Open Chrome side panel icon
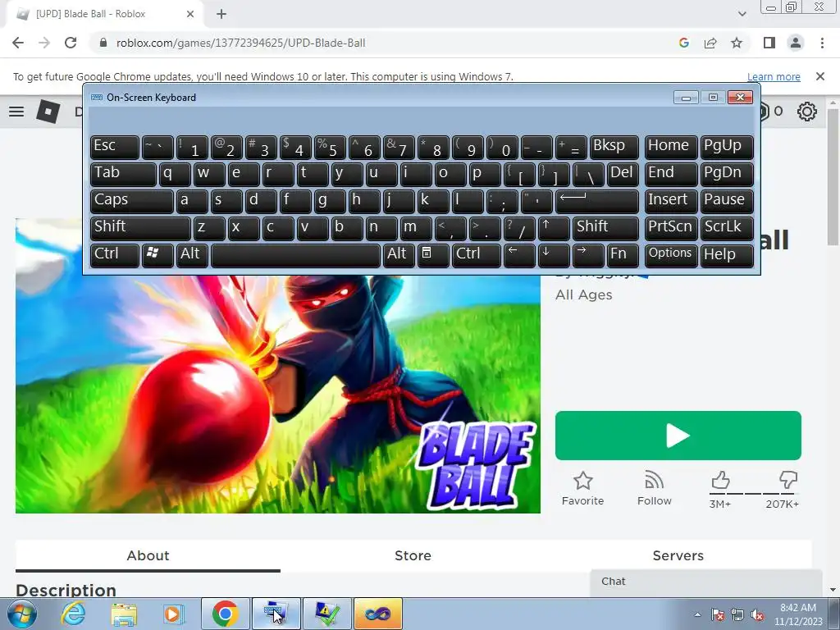Image resolution: width=840 pixels, height=630 pixels. pos(769,43)
